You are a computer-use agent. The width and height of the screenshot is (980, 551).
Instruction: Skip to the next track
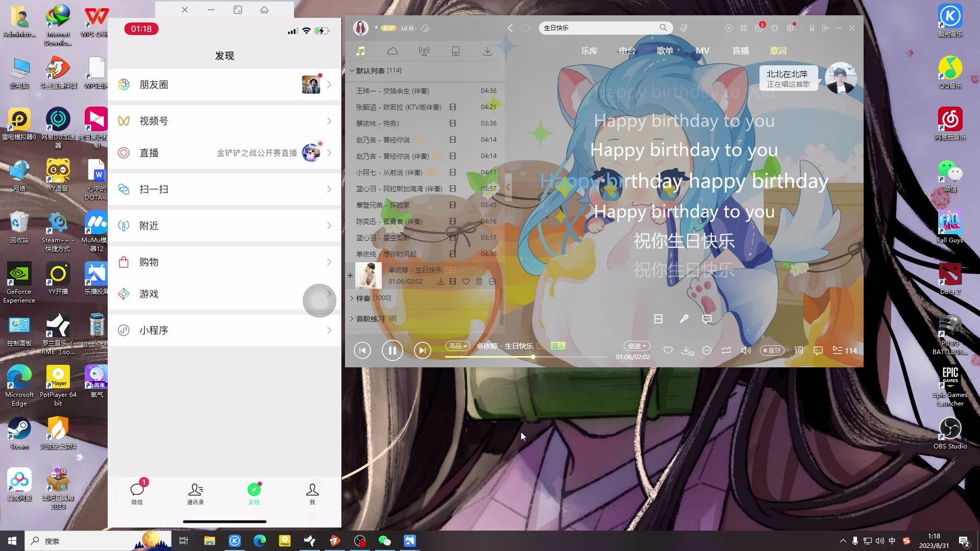click(x=422, y=350)
